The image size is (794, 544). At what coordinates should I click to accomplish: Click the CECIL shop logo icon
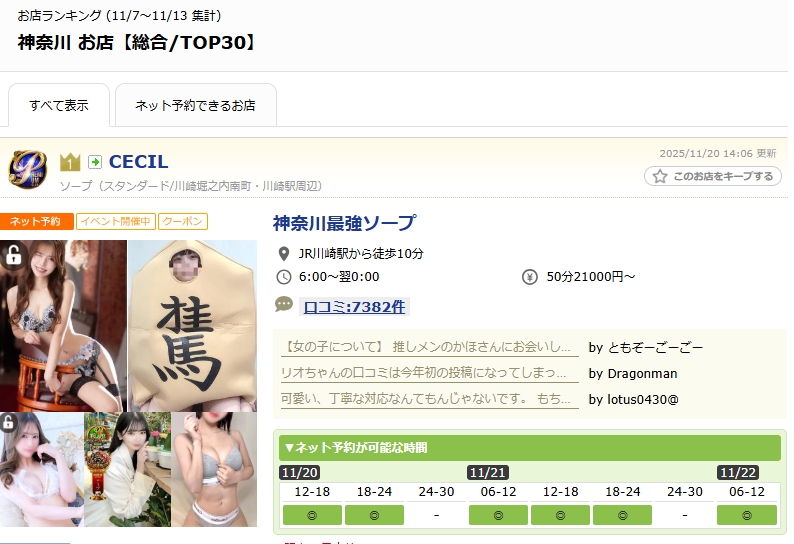click(28, 169)
